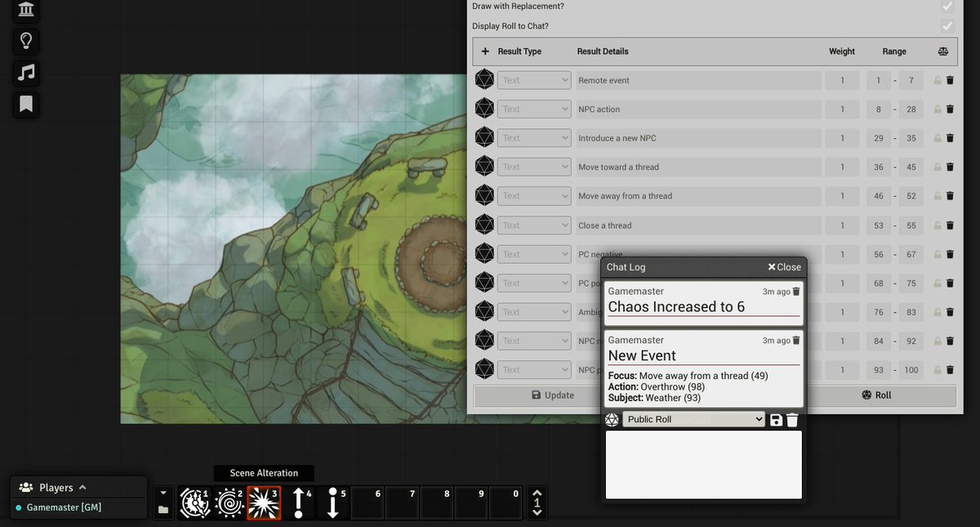Viewport: 980px width, 527px height.
Task: Select the Gamemaster [GM] player entry
Action: coord(64,507)
